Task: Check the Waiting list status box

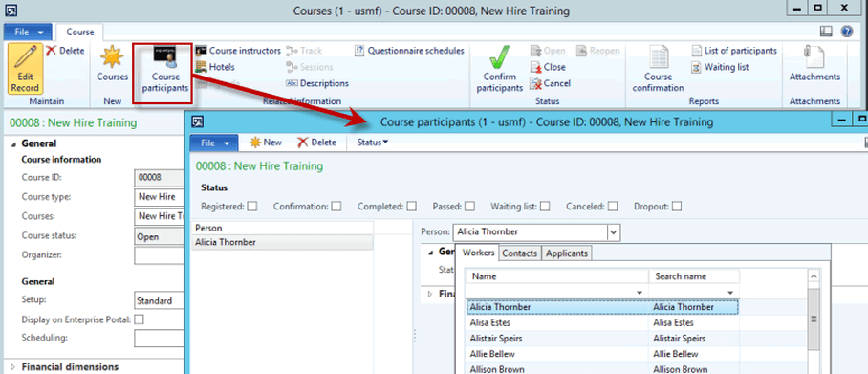Action: 545,207
